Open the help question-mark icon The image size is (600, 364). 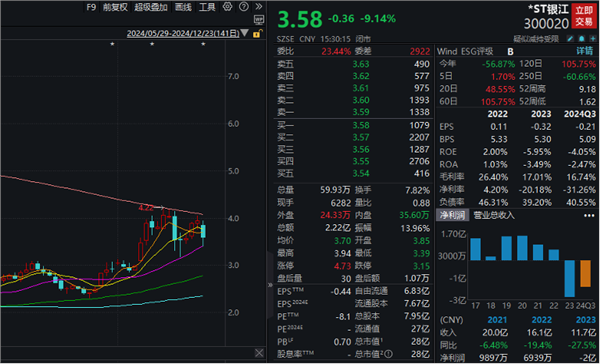(243, 7)
